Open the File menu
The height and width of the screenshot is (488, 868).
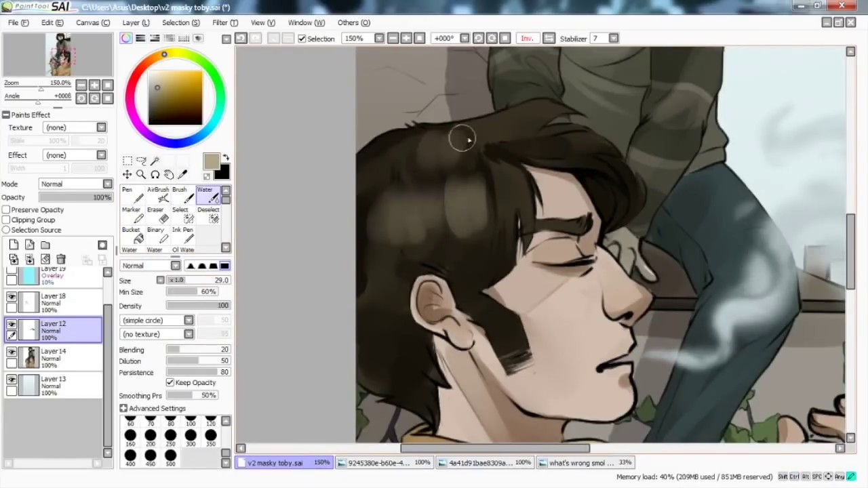pos(18,22)
